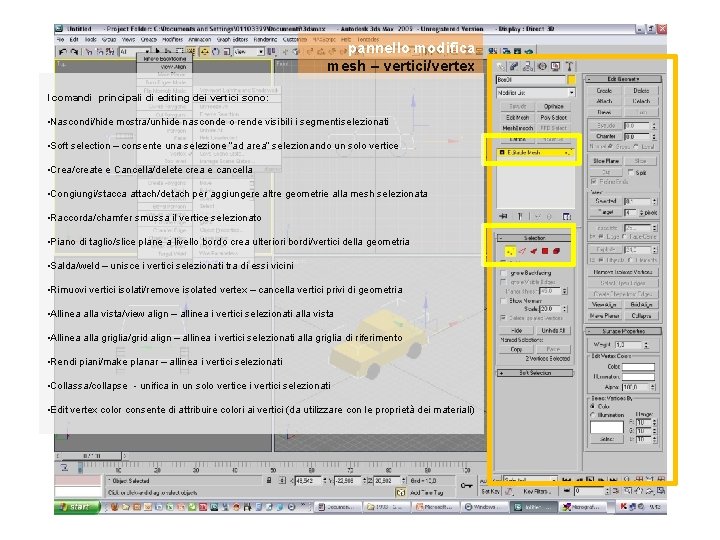Select the Illumination radio button
This screenshot has width=720, height=540.
[x=593, y=415]
